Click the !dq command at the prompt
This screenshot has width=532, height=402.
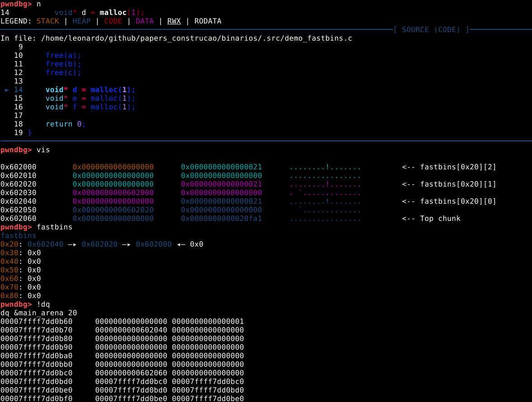tap(43, 304)
